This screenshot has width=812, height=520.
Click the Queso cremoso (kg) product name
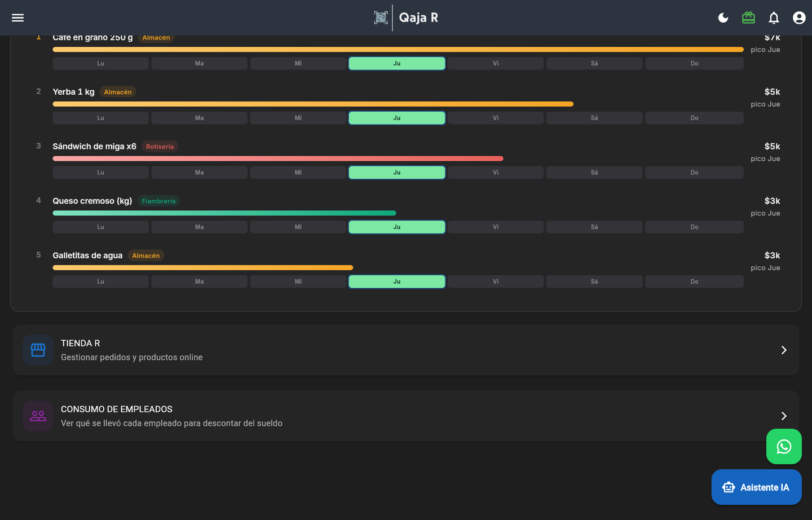[92, 201]
